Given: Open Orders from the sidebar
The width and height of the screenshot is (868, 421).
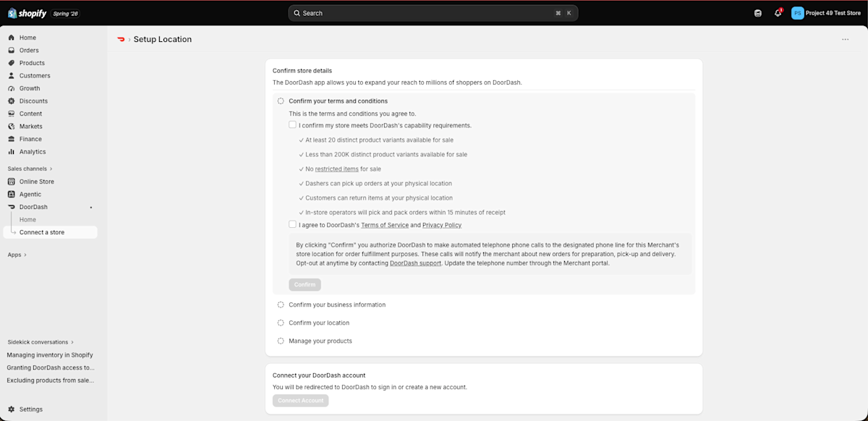Looking at the screenshot, I should click(29, 51).
